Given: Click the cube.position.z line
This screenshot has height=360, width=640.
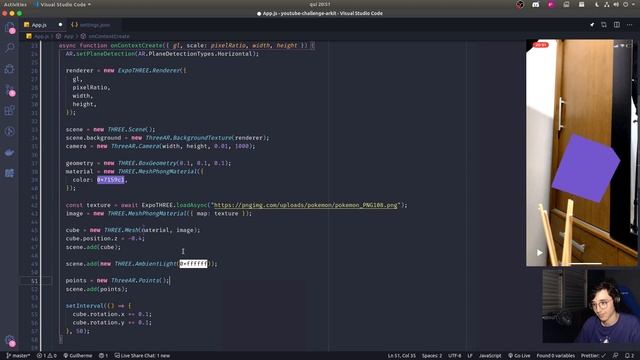Looking at the screenshot, I should (x=105, y=238).
